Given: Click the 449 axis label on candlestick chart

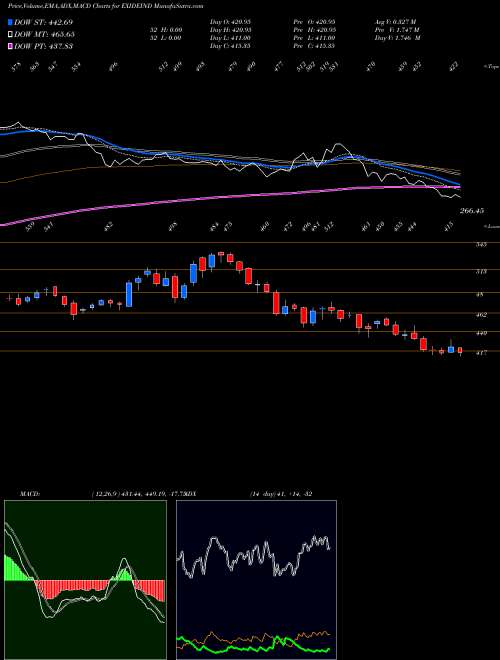Looking at the screenshot, I should click(x=481, y=333).
